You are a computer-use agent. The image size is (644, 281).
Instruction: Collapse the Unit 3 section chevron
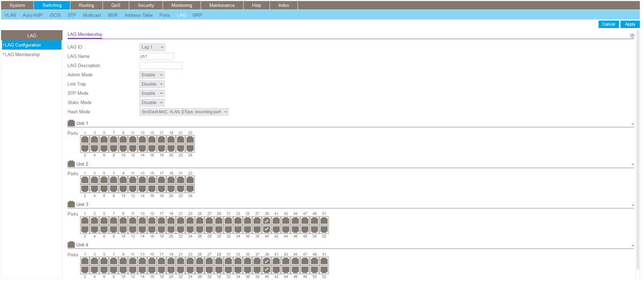[632, 205]
